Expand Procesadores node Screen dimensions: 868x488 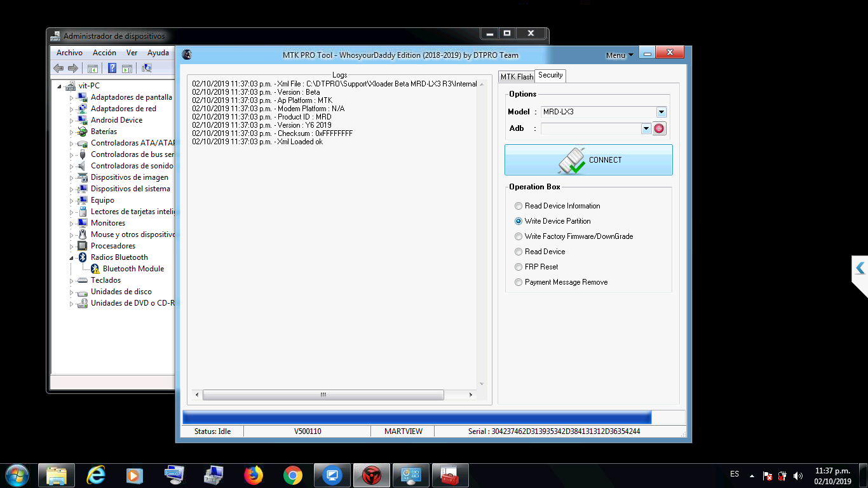coord(72,247)
